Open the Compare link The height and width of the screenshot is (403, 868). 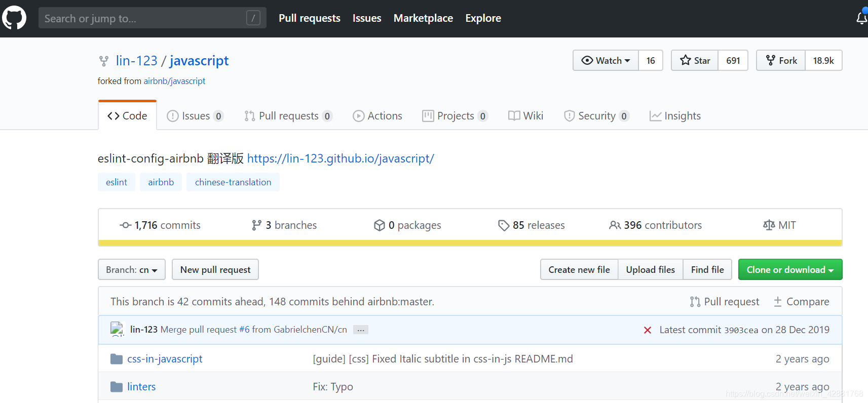coord(802,302)
